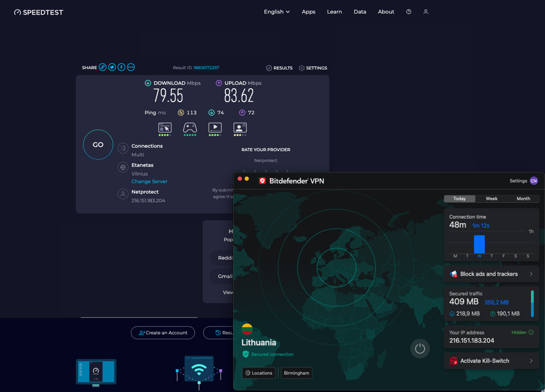Screen dimensions: 545x392
Task: Click the idle ping icon
Action: point(181,113)
